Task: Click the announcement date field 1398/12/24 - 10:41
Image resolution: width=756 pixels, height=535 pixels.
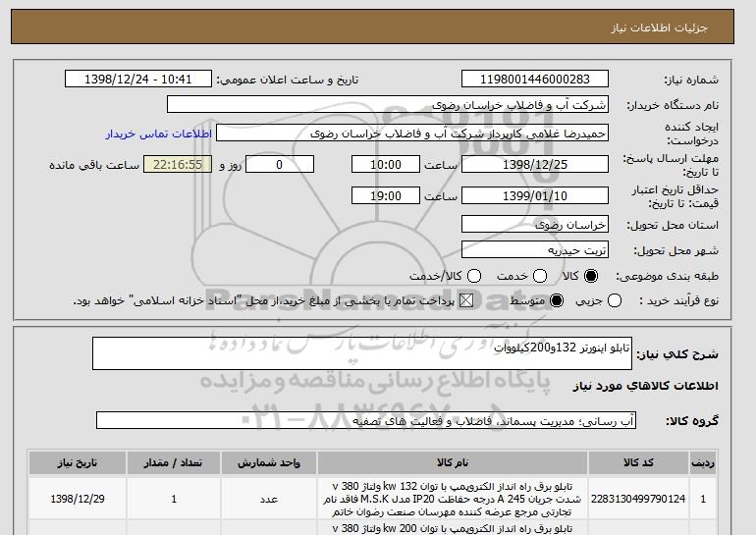Action: (x=138, y=80)
